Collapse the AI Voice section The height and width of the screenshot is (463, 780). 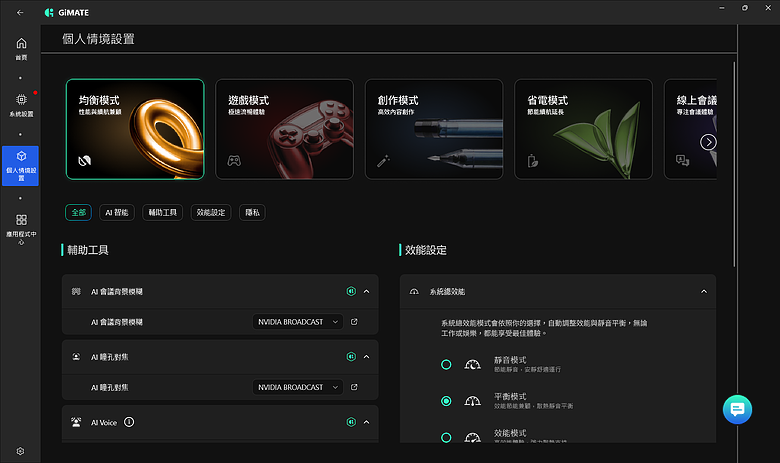[x=367, y=422]
